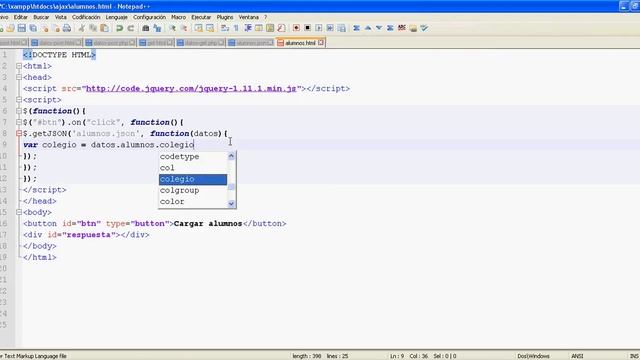Collapse the body fold on line 15
This screenshot has width=640, height=360.
click(x=19, y=212)
